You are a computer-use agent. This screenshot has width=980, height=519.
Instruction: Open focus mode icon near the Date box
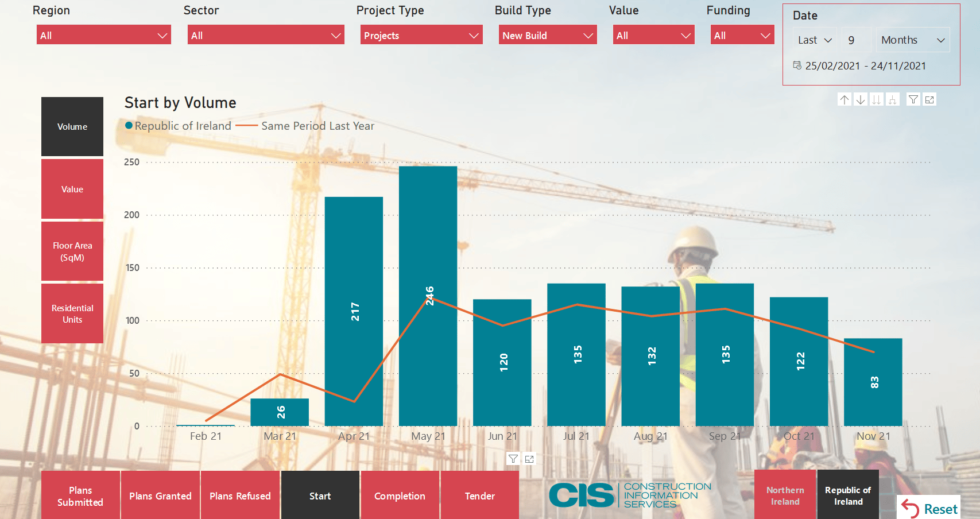929,100
